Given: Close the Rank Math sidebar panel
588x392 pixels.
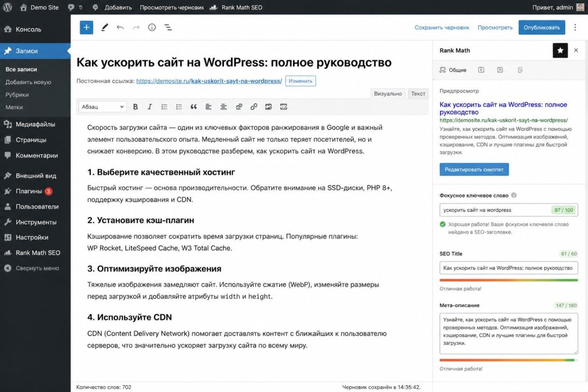Looking at the screenshot, I should click(x=576, y=50).
